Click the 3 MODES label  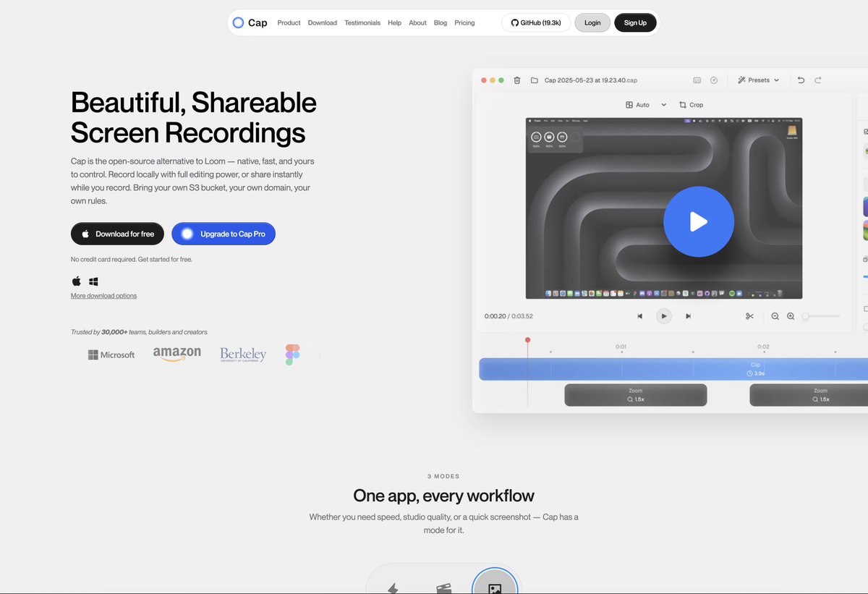443,476
